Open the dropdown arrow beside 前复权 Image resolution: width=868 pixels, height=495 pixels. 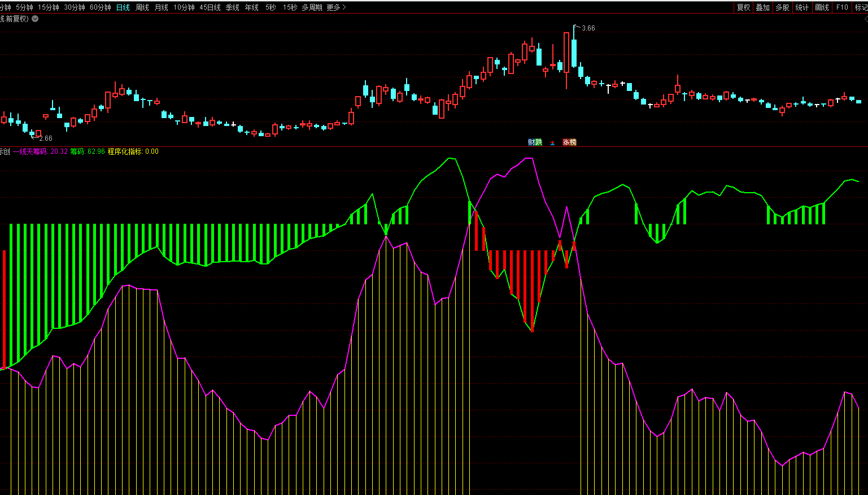[35, 19]
